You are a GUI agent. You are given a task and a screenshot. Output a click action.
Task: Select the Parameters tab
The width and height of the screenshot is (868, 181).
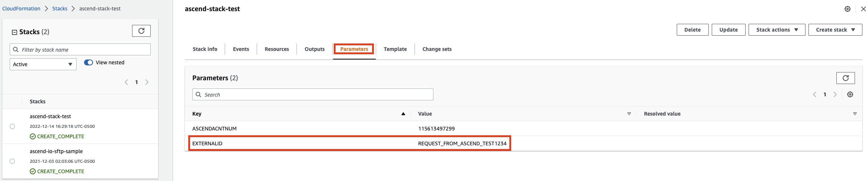[354, 49]
